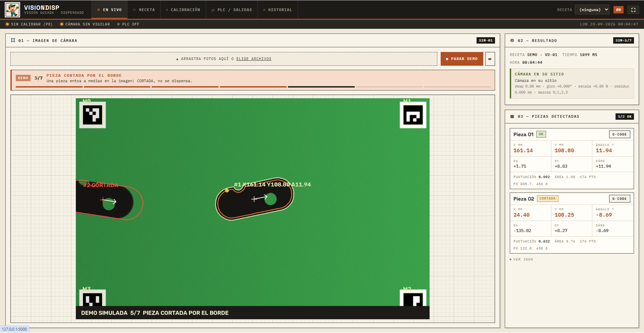Click Pieza 01 Y value 108.80

(x=564, y=151)
